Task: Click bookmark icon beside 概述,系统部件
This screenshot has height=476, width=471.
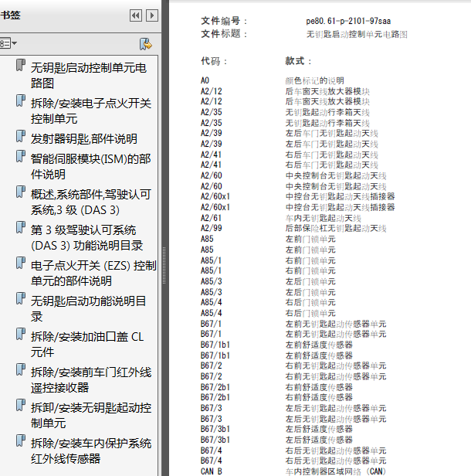Action: click(21, 192)
